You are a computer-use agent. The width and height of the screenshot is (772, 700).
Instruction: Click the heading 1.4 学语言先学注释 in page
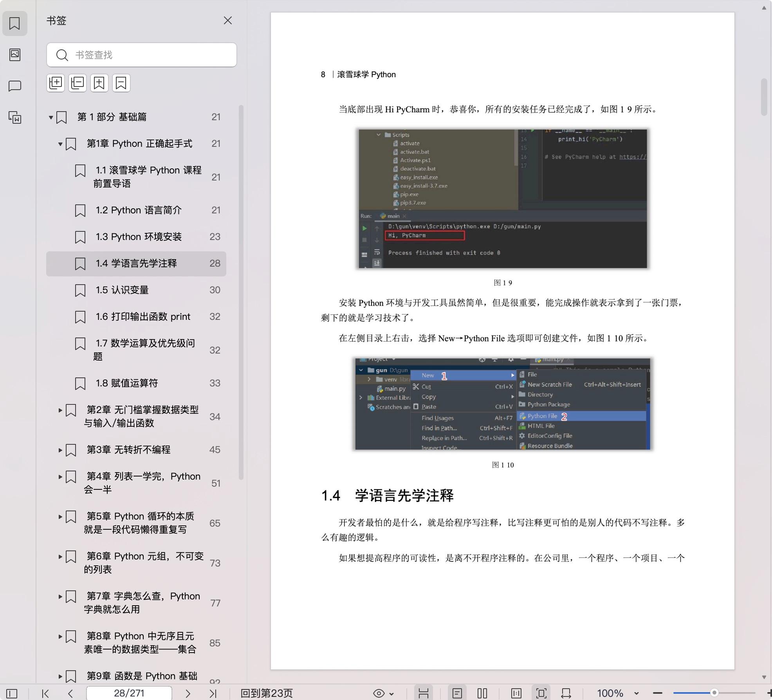[387, 495]
